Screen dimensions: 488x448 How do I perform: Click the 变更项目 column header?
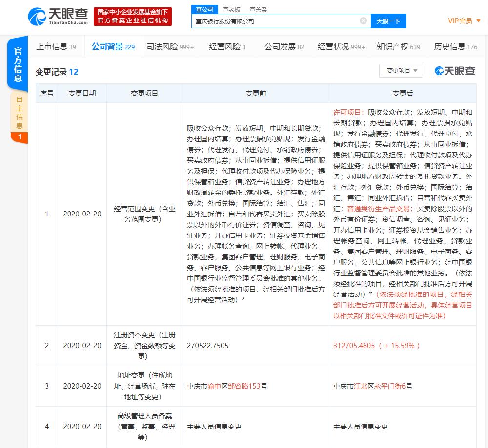click(x=144, y=93)
